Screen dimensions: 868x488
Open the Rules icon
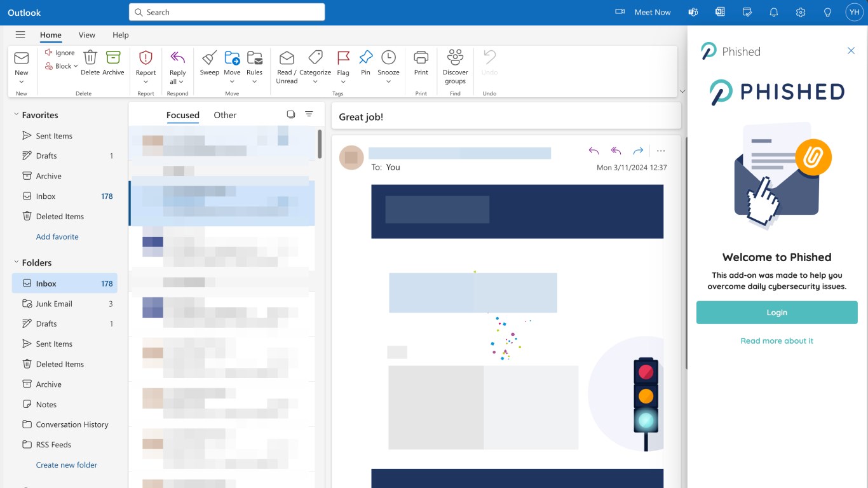[x=254, y=58]
